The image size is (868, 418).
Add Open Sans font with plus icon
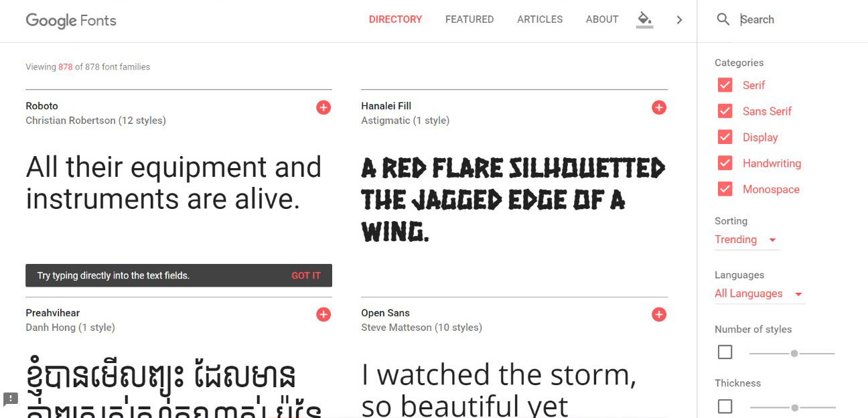pyautogui.click(x=659, y=314)
